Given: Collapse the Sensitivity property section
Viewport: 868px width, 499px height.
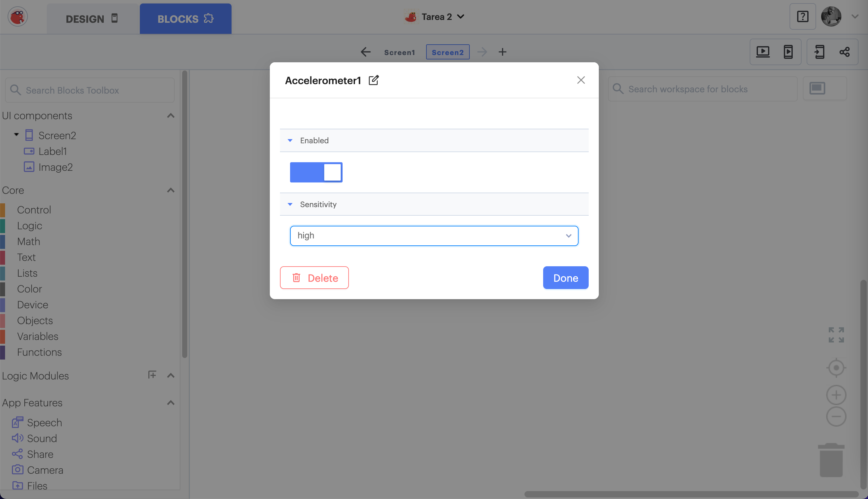Looking at the screenshot, I should [290, 205].
